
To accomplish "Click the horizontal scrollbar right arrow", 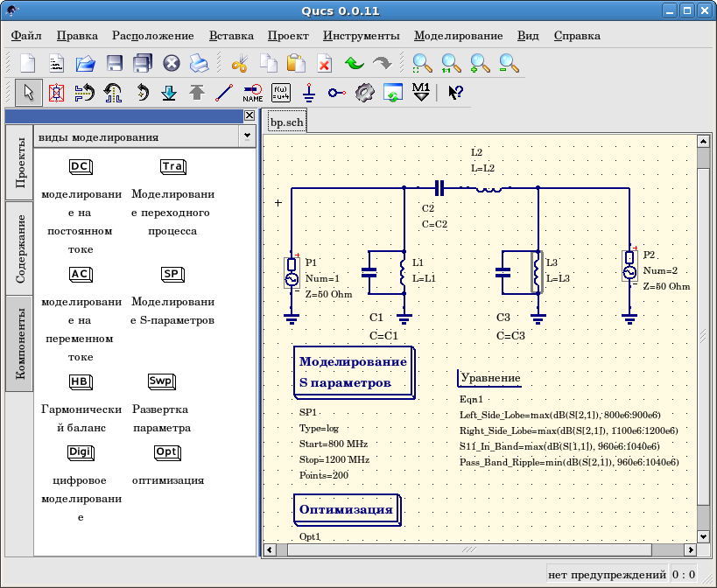I will coord(690,549).
